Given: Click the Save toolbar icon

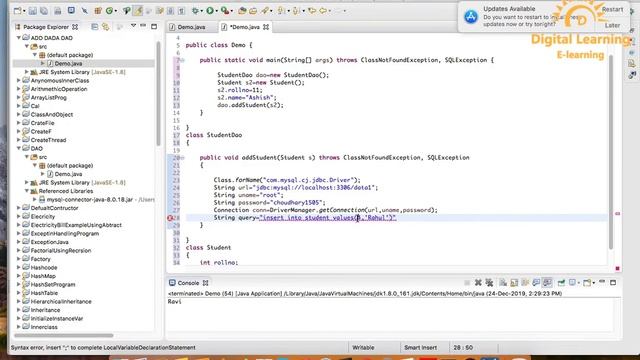Looking at the screenshot, I should pyautogui.click(x=32, y=11).
